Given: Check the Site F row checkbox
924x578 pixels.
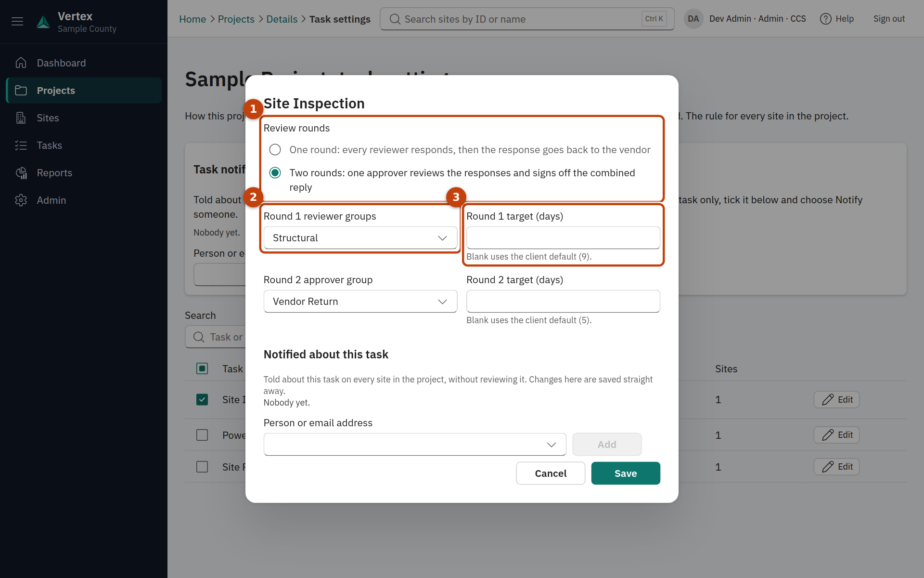Looking at the screenshot, I should tap(202, 467).
